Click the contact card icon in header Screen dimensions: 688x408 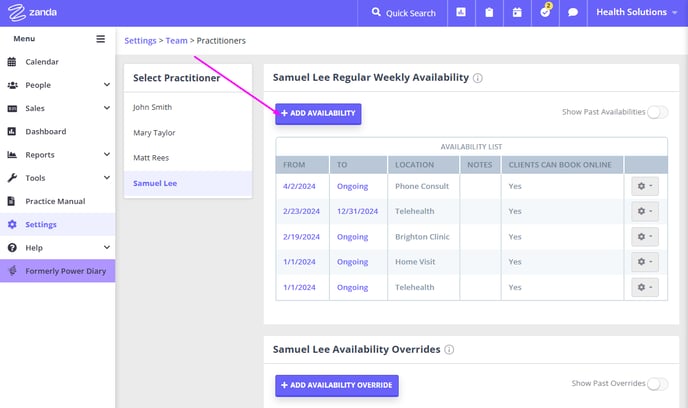tap(461, 12)
